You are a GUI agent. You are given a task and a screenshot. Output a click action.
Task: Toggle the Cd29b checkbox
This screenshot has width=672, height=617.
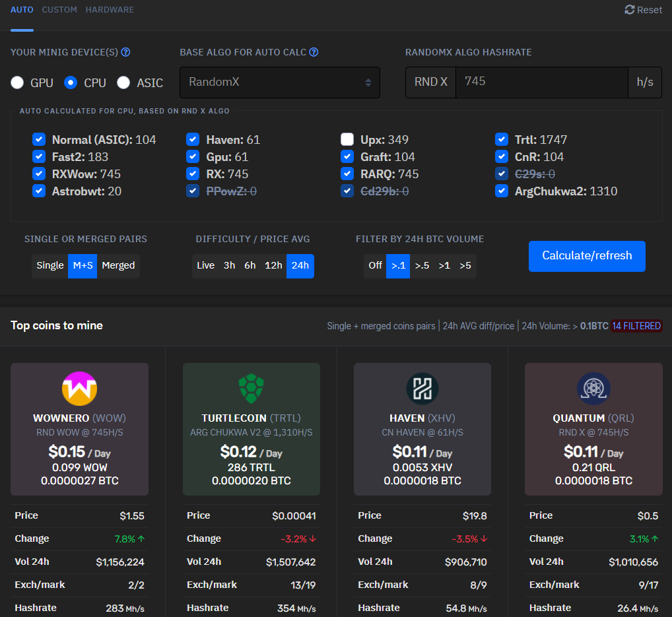click(347, 191)
